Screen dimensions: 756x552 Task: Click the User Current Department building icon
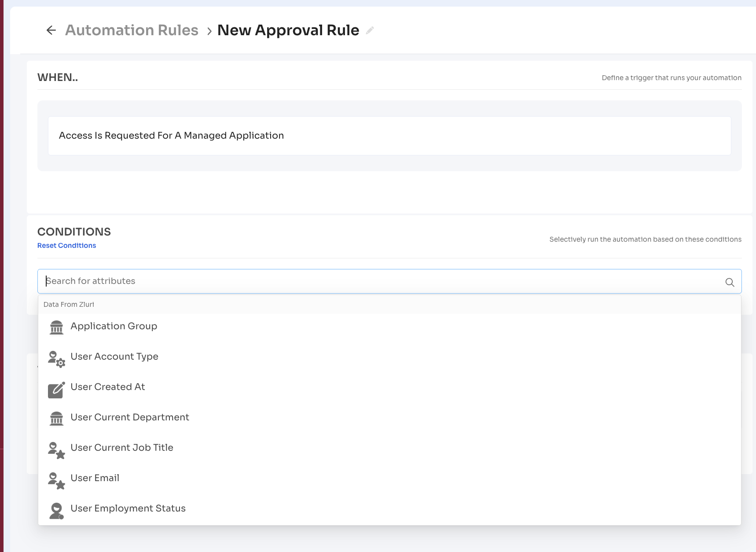click(x=56, y=418)
